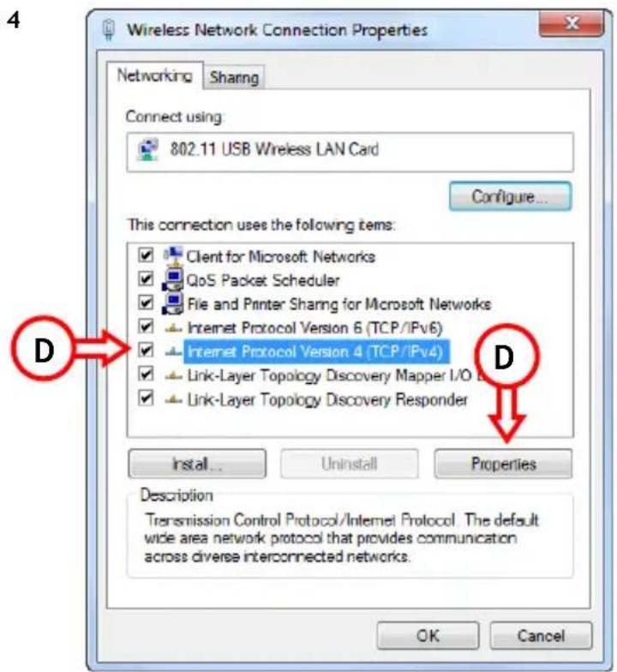This screenshot has height=672, width=617.
Task: Select the Networking tab
Action: pos(154,75)
